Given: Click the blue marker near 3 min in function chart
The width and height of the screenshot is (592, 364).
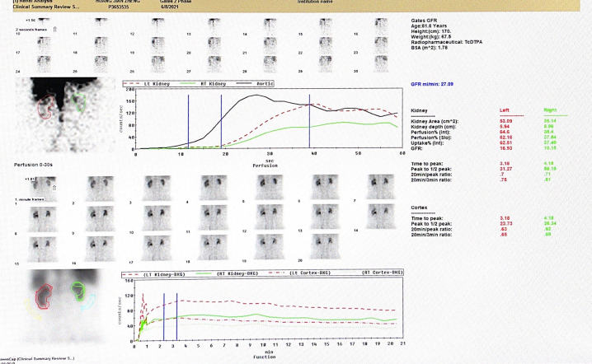Looking at the screenshot, I should click(176, 317).
